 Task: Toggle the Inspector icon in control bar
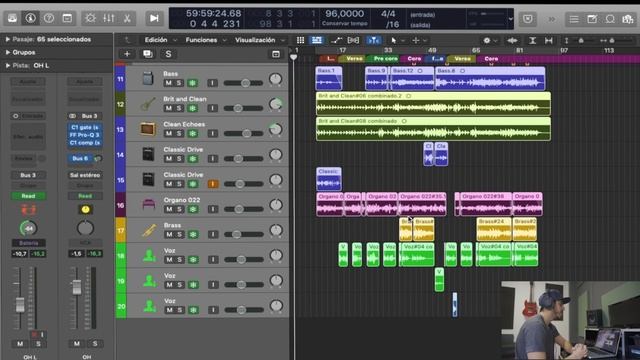pyautogui.click(x=31, y=18)
